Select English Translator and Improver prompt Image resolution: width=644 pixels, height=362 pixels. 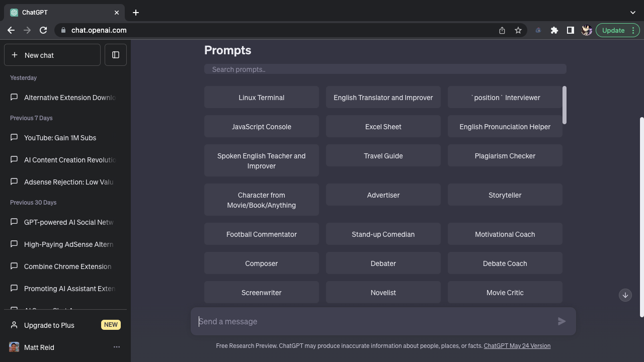click(383, 97)
